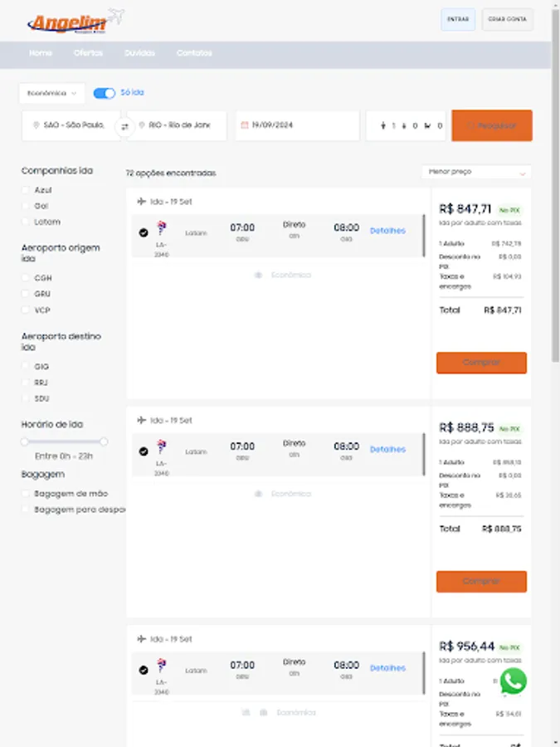The image size is (560, 747).
Task: Open the Contatos menu item
Action: pyautogui.click(x=194, y=53)
